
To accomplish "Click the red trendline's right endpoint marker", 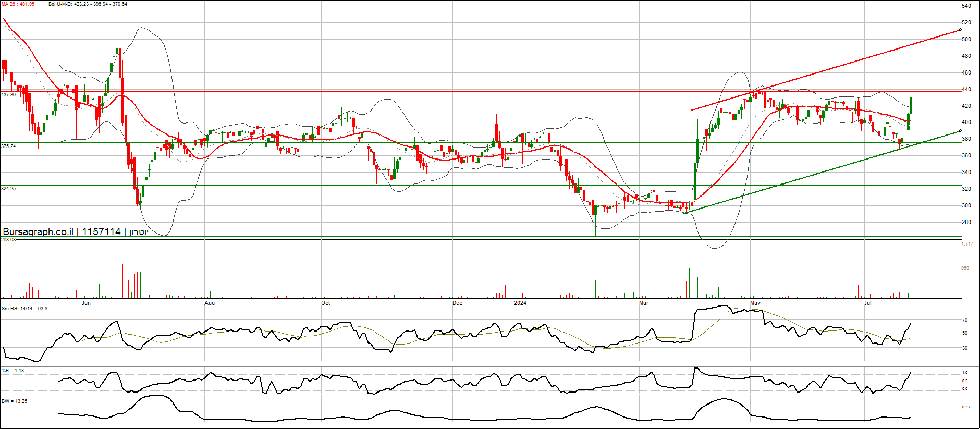I will (x=960, y=30).
